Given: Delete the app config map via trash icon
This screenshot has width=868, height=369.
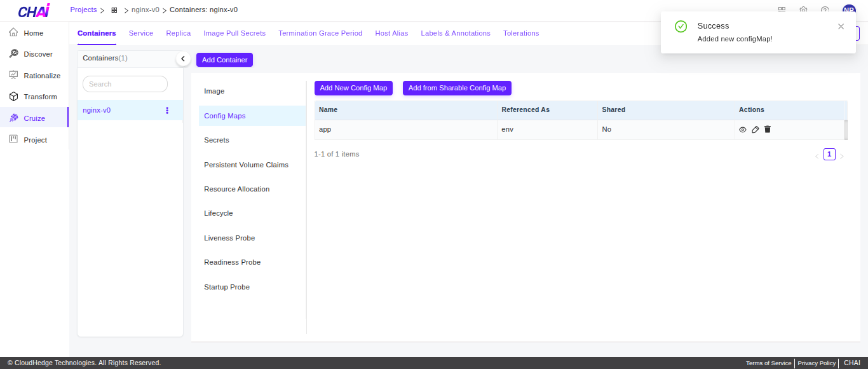Looking at the screenshot, I should (x=767, y=129).
